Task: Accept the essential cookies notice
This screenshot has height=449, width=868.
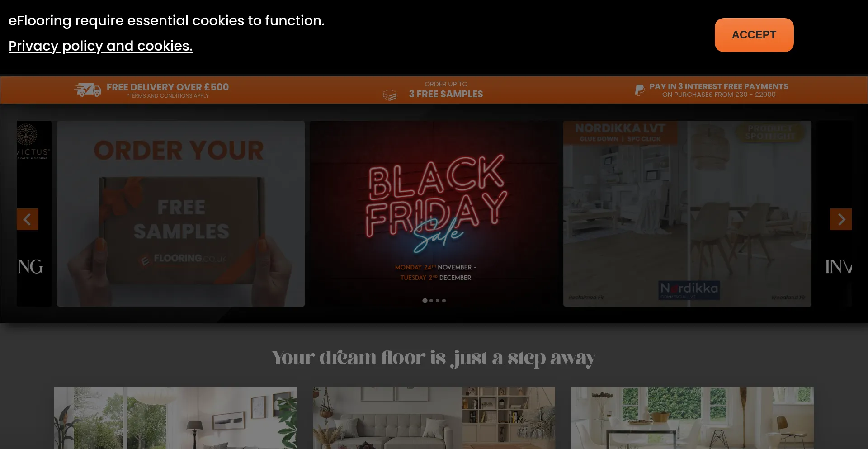Action: pyautogui.click(x=754, y=35)
